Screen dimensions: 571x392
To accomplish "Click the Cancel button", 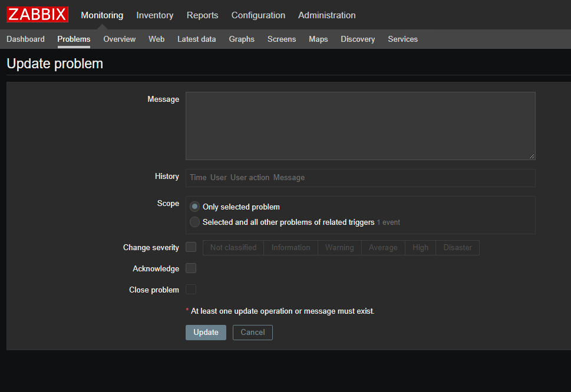I will [x=252, y=333].
